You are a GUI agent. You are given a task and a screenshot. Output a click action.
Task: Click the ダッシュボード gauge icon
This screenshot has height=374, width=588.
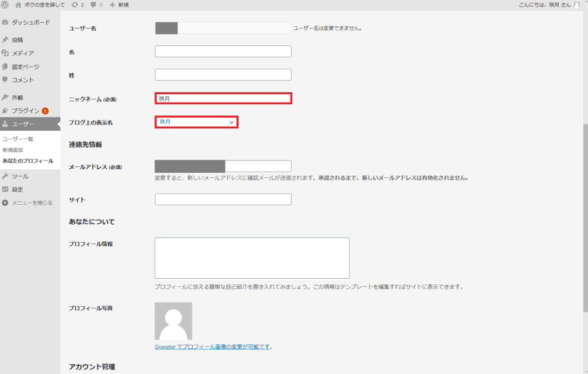point(5,22)
